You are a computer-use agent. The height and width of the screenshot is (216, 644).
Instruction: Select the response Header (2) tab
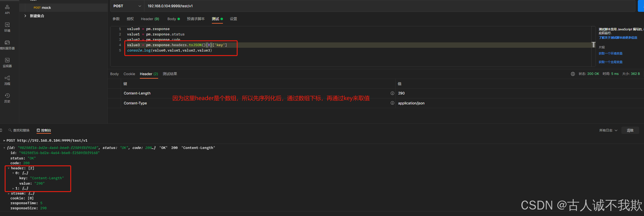(149, 74)
